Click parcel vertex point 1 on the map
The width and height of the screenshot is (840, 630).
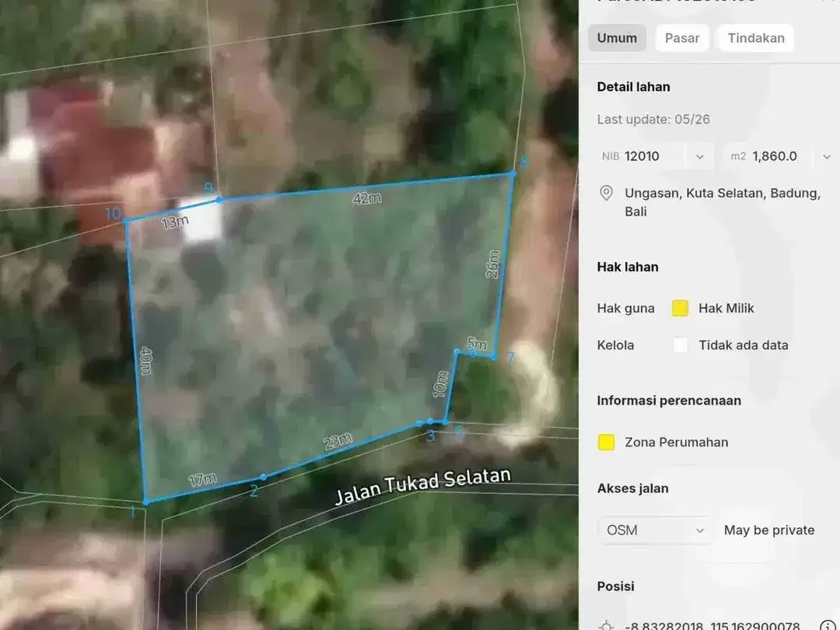coord(145,502)
